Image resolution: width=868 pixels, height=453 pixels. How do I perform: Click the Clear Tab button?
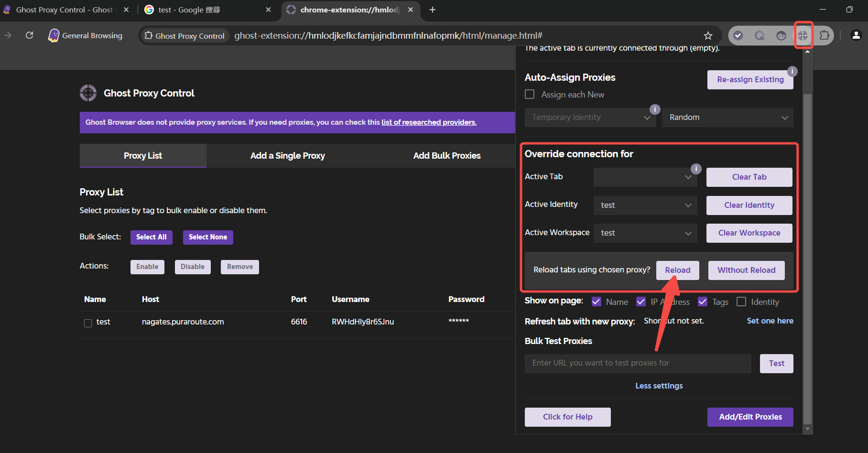click(x=749, y=177)
